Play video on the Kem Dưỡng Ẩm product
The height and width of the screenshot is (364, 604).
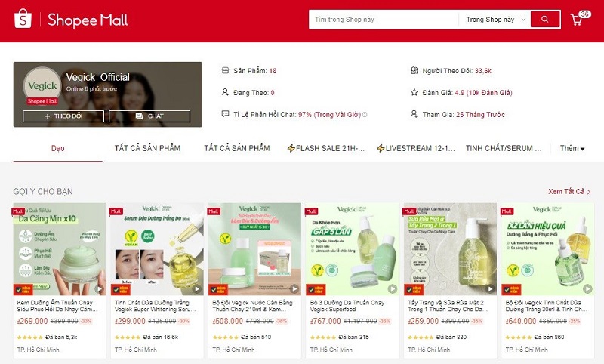pos(100,288)
